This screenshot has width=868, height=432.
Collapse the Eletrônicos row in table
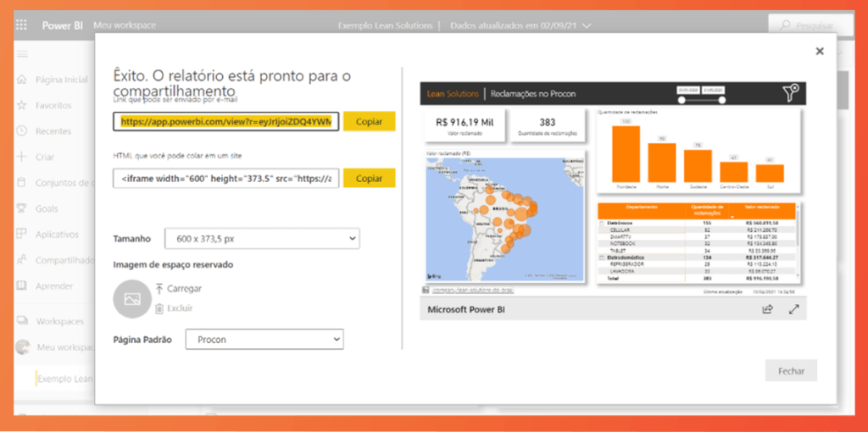tap(603, 223)
